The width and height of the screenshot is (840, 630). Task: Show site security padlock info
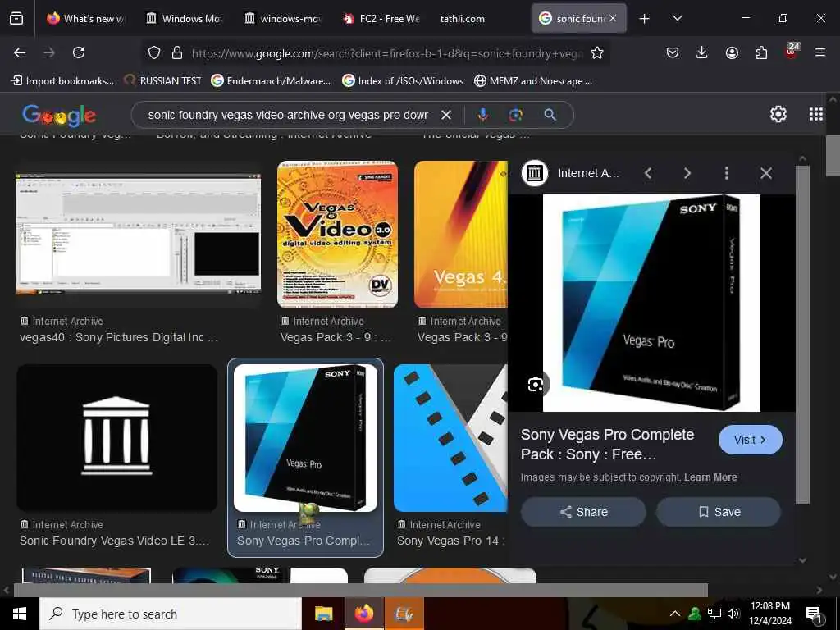click(177, 53)
